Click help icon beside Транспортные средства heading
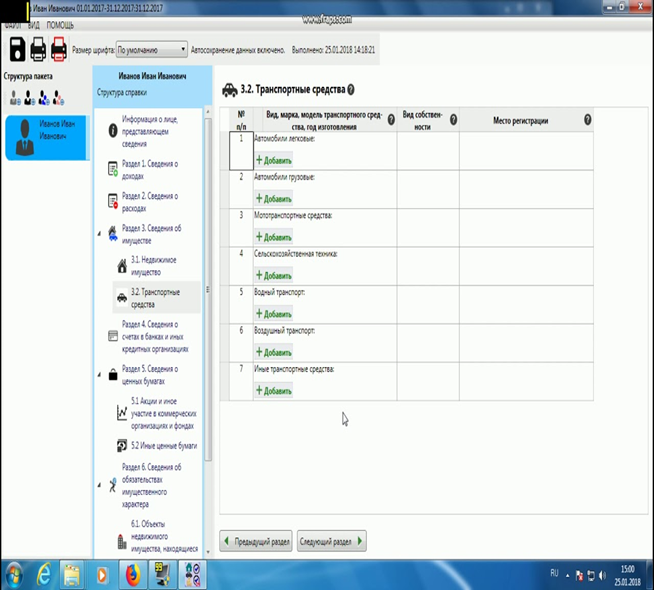This screenshot has height=590, width=654. 351,89
